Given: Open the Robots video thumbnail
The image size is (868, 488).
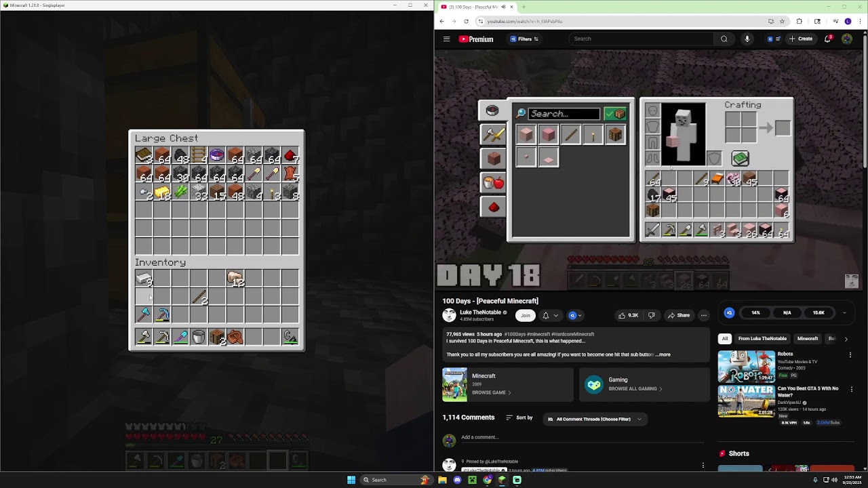Looking at the screenshot, I should pos(746,367).
